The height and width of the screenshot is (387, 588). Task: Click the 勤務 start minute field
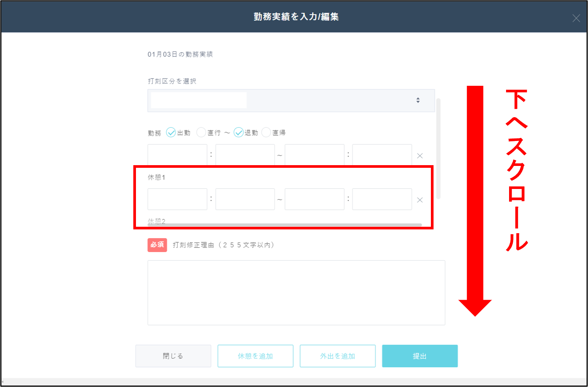pos(245,155)
